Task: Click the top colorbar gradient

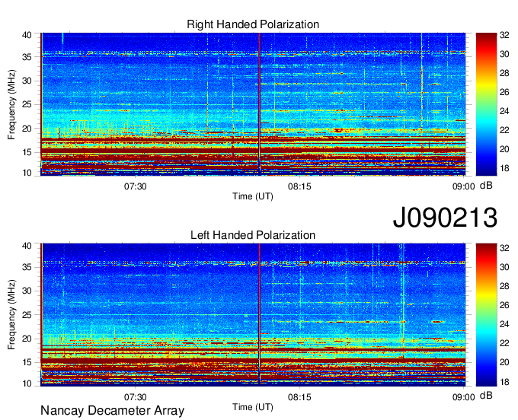Action: 486,104
